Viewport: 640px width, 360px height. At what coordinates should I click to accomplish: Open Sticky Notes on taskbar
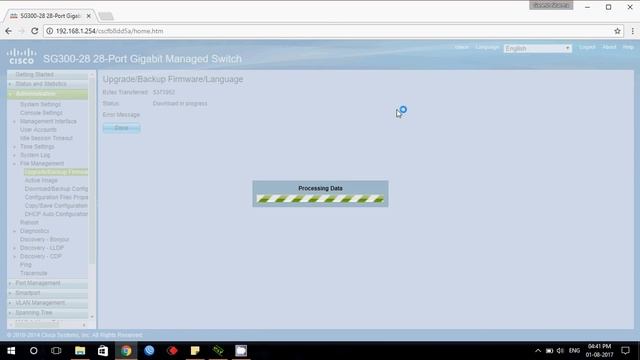click(x=195, y=351)
